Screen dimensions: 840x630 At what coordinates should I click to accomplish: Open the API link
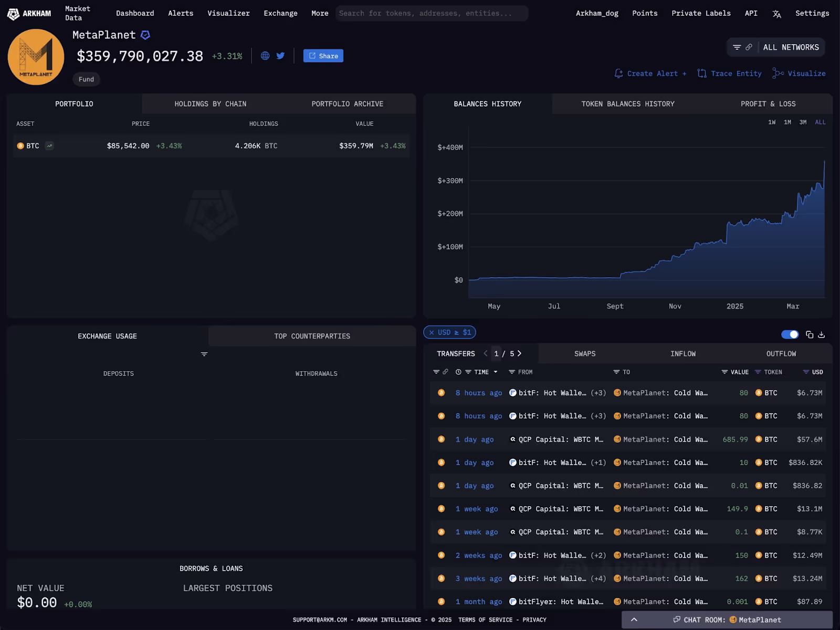pos(751,14)
